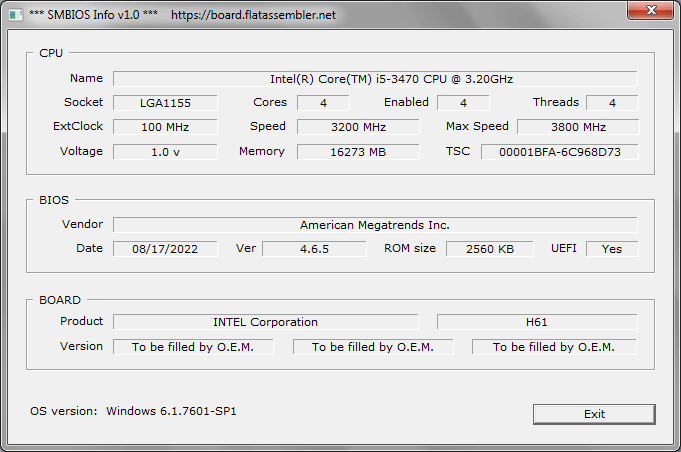Click the Threads value field

pos(612,103)
